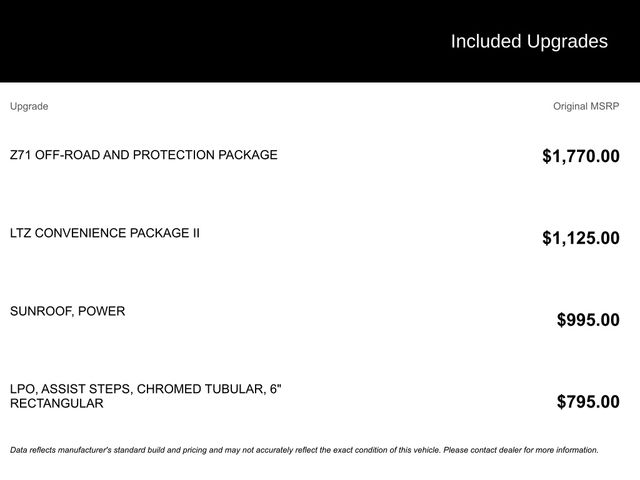Select the $1,125.00 price
This screenshot has width=640, height=480.
point(580,238)
